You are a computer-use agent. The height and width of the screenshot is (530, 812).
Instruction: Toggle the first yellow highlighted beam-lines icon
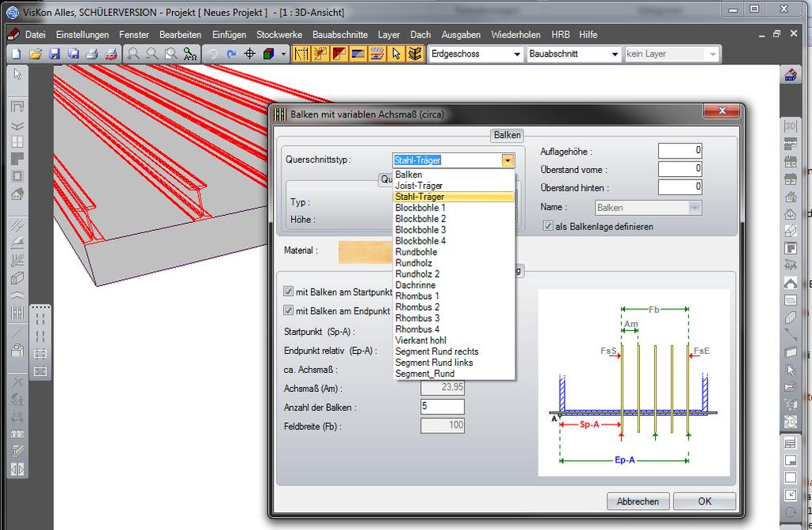[x=301, y=54]
